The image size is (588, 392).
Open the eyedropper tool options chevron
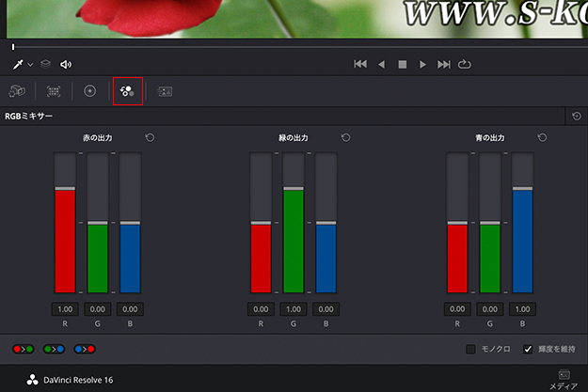(x=30, y=65)
